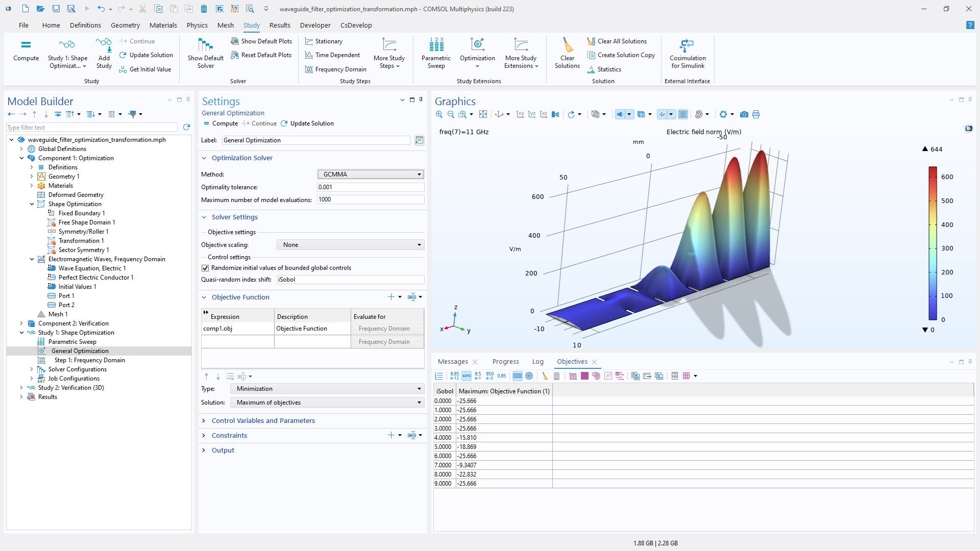Take a snapshot with the camera icon
Screen dimensions: 980x551
coord(744,114)
